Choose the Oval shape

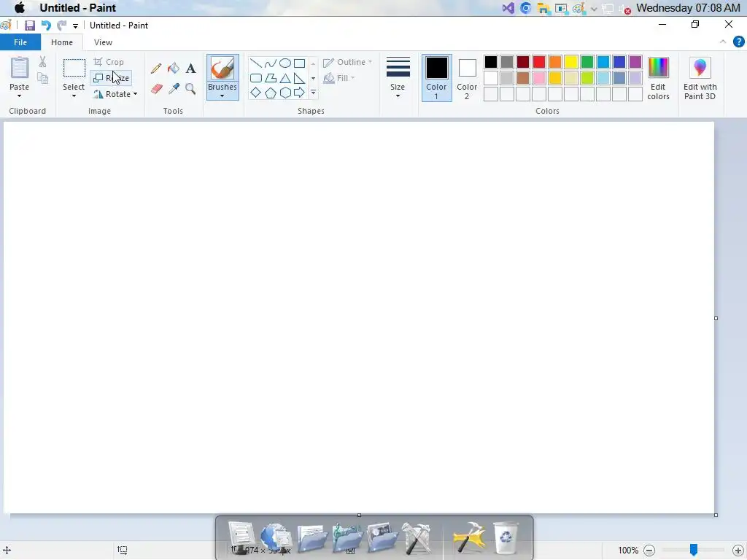pos(285,63)
